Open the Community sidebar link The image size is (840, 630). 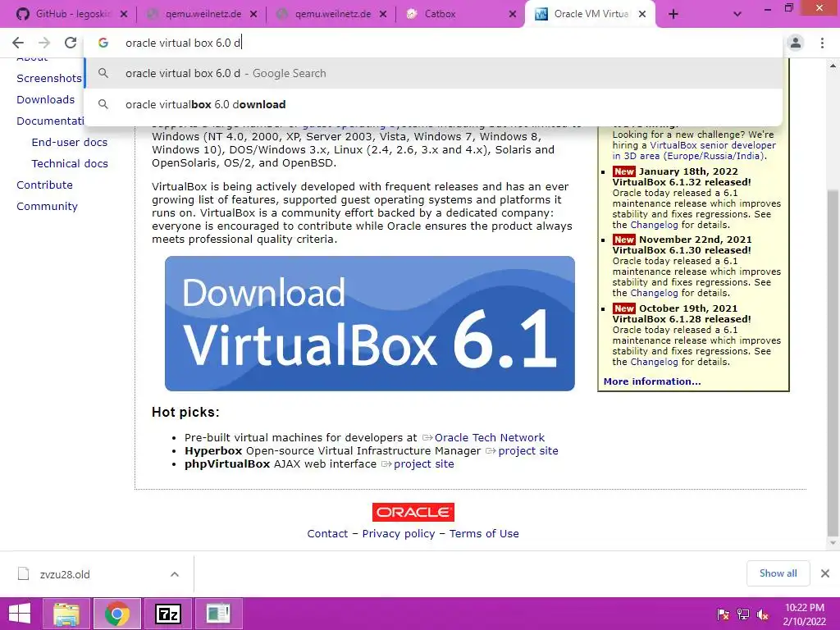47,207
